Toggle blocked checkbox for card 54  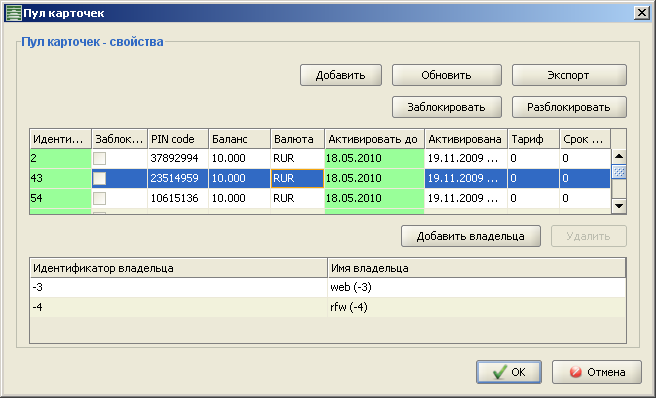pyautogui.click(x=99, y=198)
